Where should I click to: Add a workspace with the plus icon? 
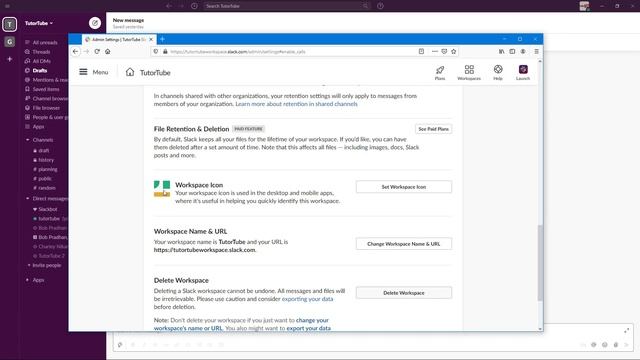(x=10, y=59)
